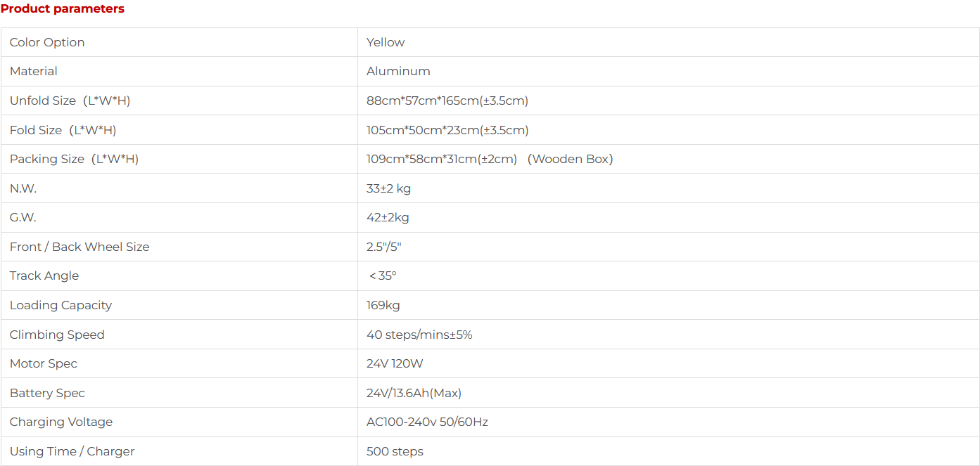Select the Charging Voltage label
Screen dimensions: 980x466
[x=61, y=422]
